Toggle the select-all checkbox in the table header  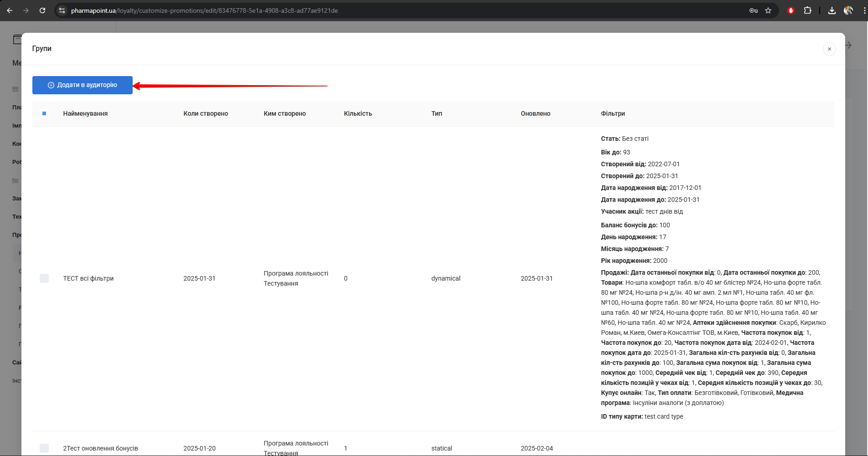tap(44, 113)
